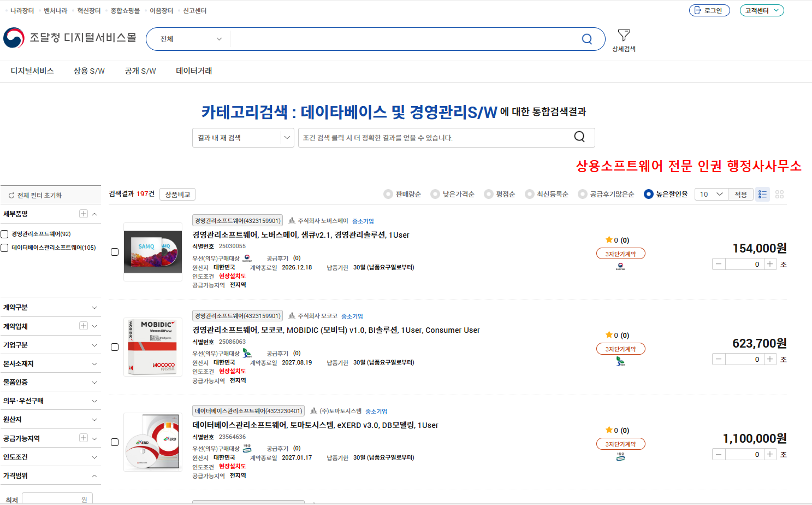Image resolution: width=812 pixels, height=505 pixels.
Task: Click the re-search magnifier icon in results
Action: point(579,137)
